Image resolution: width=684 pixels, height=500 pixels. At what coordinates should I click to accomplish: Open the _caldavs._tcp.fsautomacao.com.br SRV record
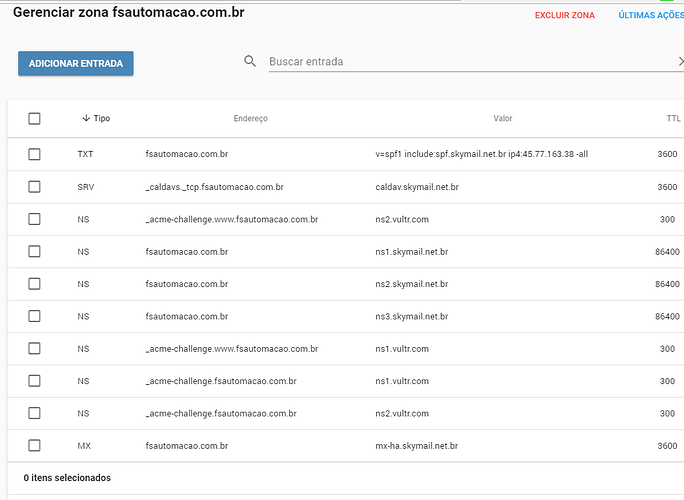click(x=214, y=187)
